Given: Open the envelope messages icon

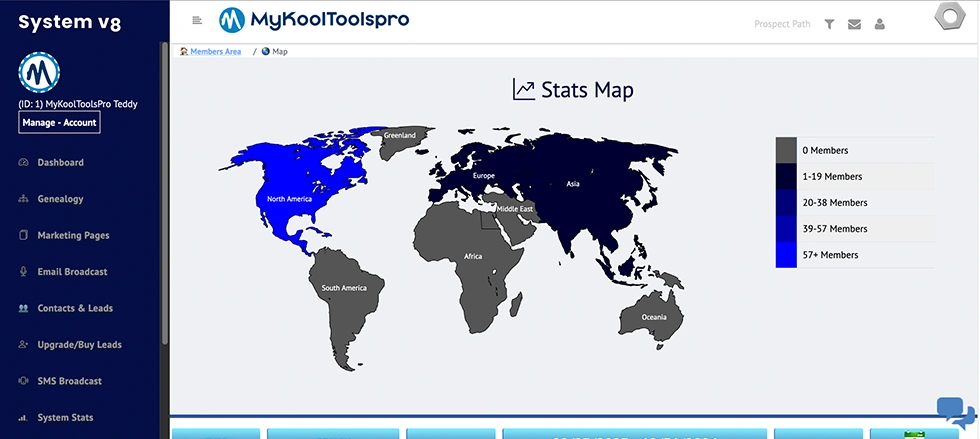Looking at the screenshot, I should click(854, 24).
